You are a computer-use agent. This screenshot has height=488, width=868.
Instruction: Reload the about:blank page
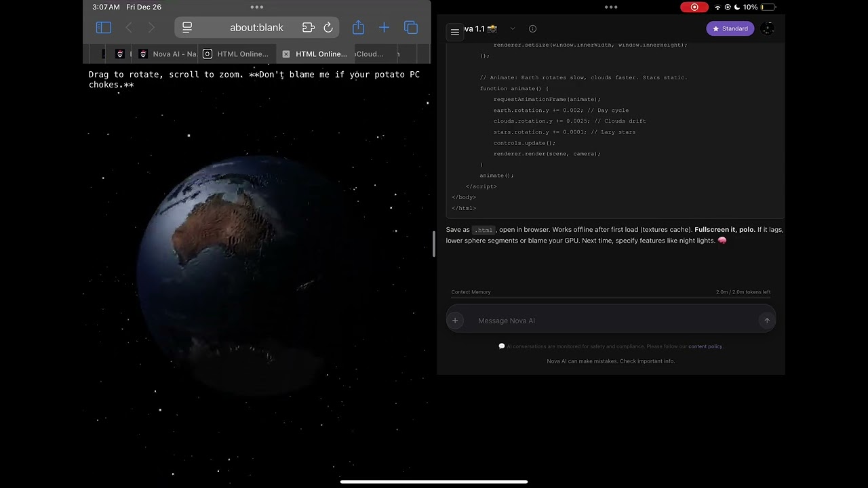pos(328,28)
